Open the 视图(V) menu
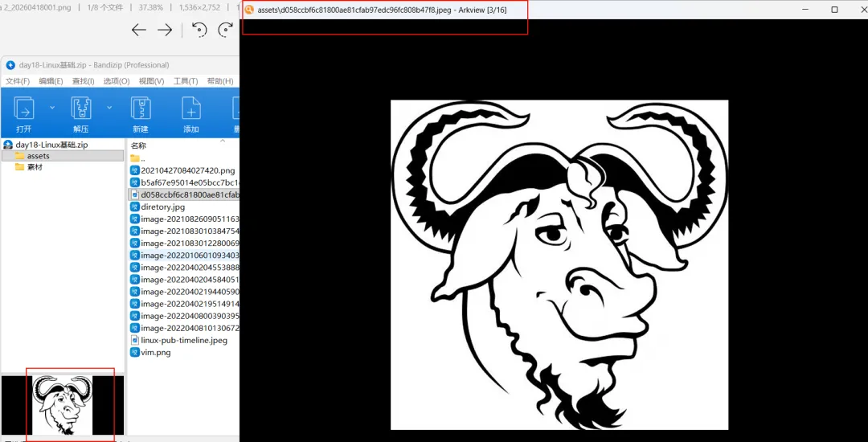This screenshot has width=868, height=442. 152,81
